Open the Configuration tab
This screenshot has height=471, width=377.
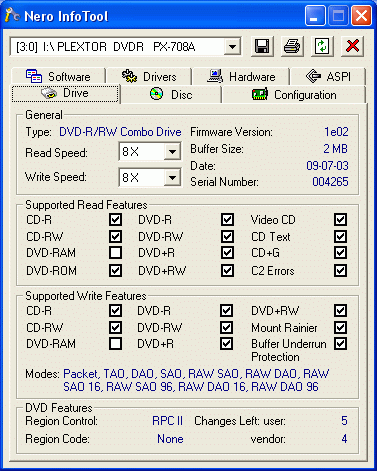294,95
